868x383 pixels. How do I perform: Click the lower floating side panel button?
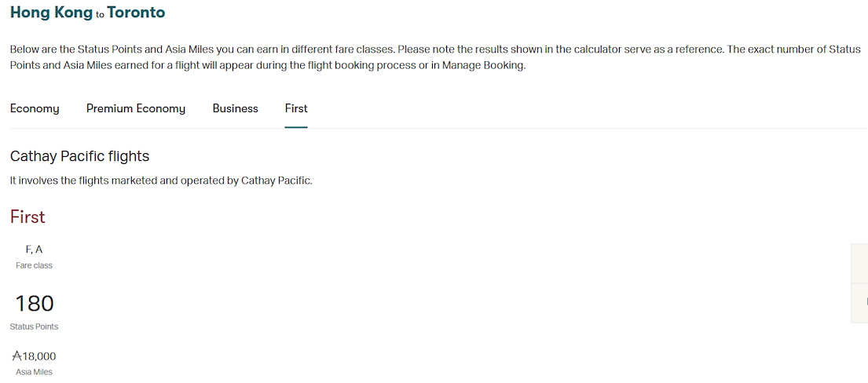[859, 302]
